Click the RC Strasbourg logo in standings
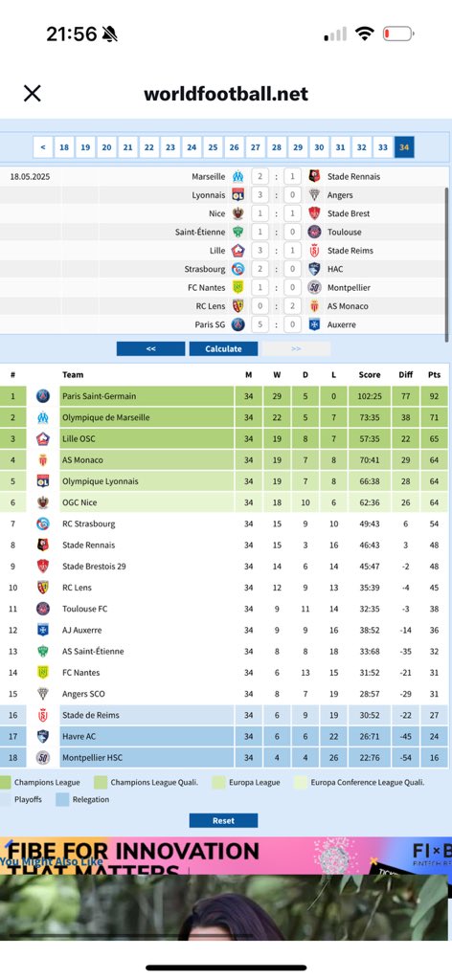 [x=42, y=523]
